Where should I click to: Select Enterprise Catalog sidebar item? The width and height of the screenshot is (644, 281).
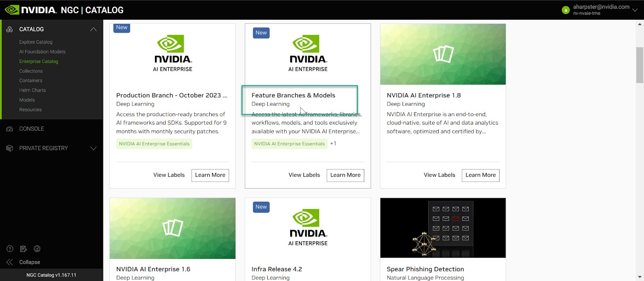coord(39,61)
